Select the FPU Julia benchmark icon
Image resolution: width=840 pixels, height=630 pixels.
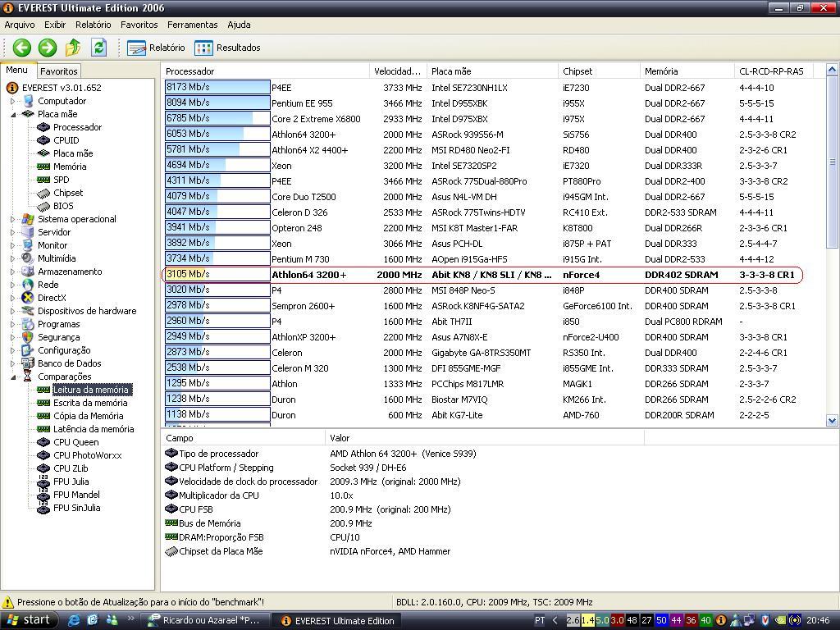click(x=43, y=482)
